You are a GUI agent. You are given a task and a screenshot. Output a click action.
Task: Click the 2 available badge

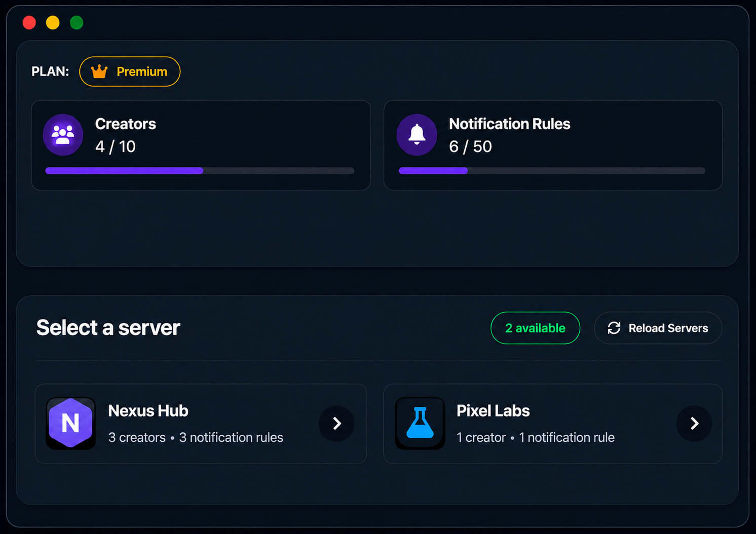tap(535, 328)
